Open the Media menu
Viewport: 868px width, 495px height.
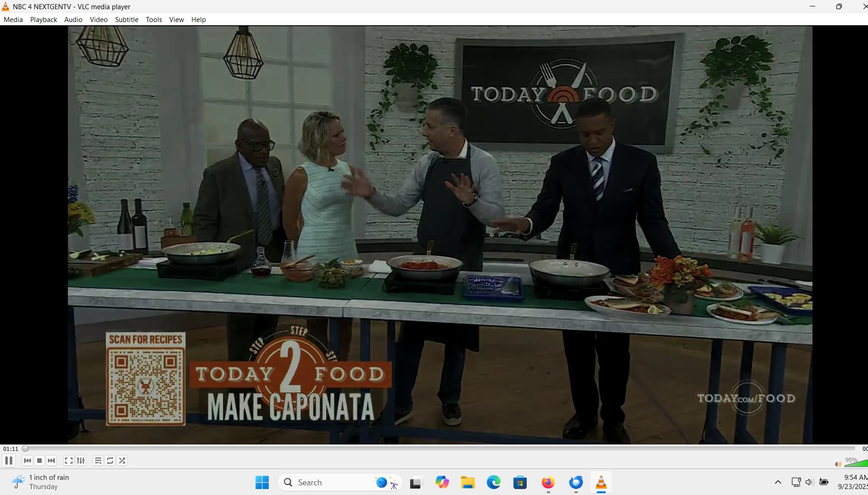click(x=13, y=19)
